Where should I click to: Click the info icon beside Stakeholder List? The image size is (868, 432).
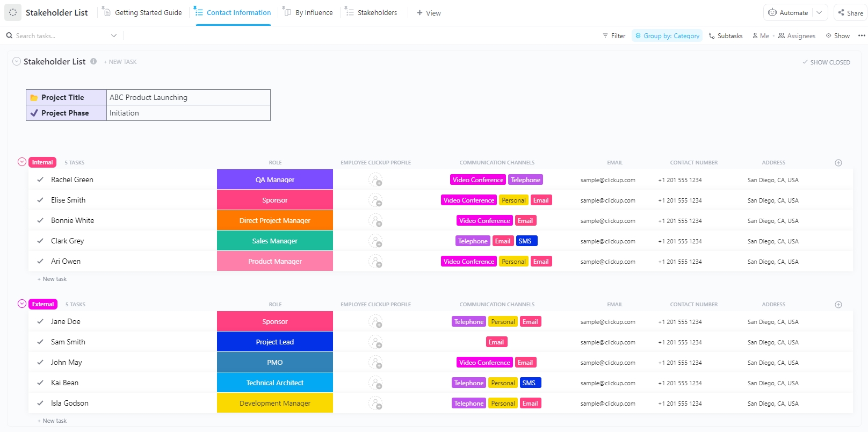(x=93, y=61)
